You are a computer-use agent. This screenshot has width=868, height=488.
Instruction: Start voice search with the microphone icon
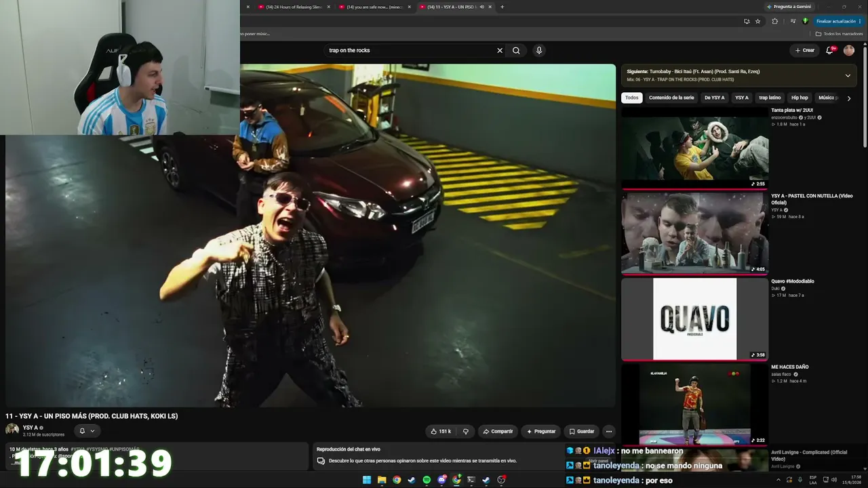[539, 50]
